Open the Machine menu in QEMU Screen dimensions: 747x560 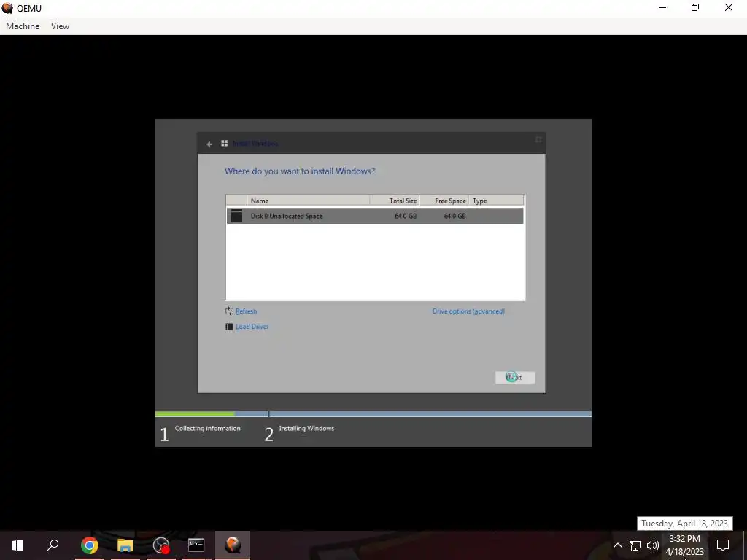23,26
